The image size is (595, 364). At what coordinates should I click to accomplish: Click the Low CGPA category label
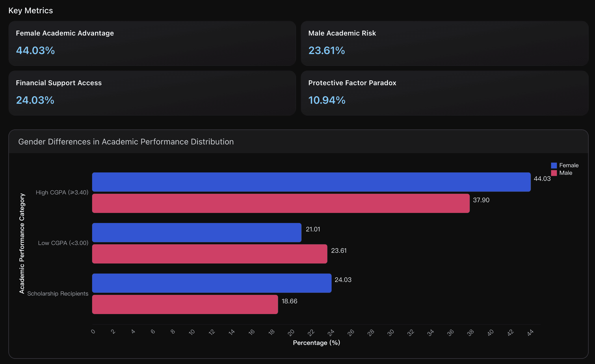click(63, 243)
